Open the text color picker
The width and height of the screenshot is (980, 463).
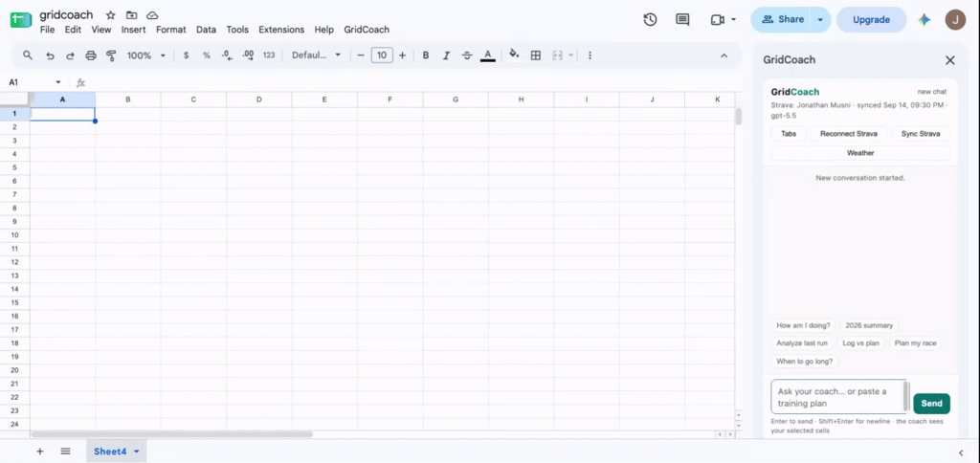coord(488,55)
